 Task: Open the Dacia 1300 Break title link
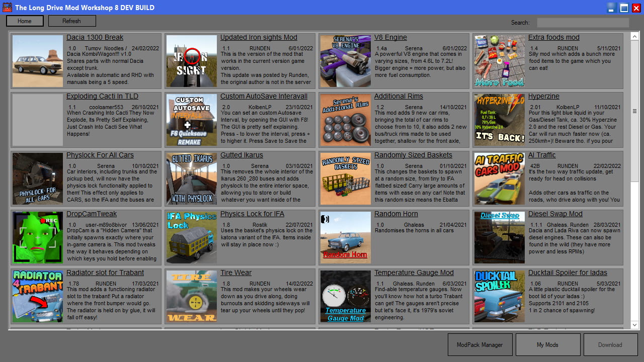[95, 38]
